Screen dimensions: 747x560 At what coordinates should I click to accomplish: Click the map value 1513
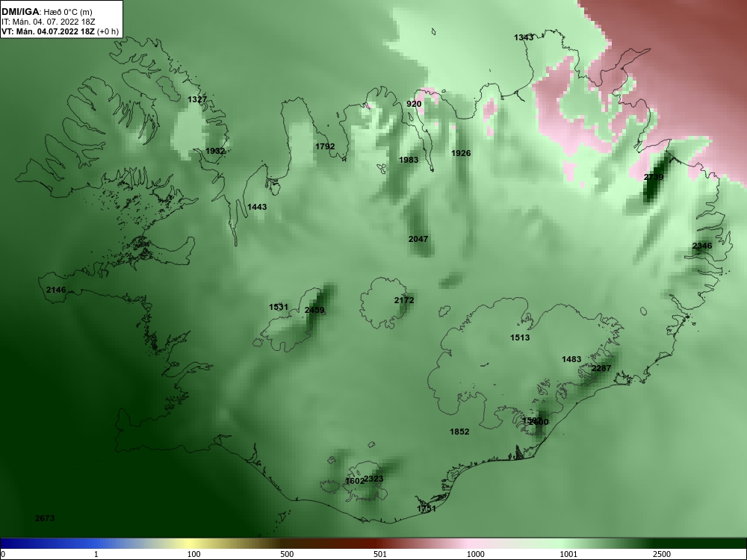pyautogui.click(x=520, y=337)
